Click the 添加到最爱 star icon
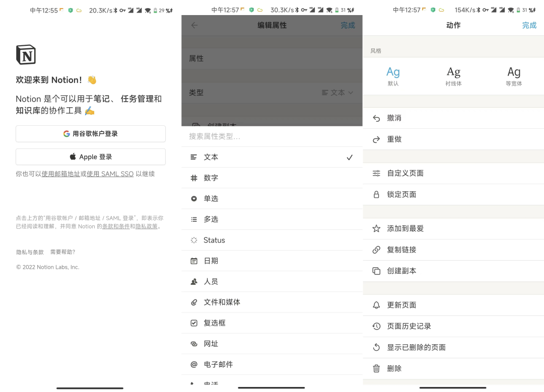 click(376, 228)
